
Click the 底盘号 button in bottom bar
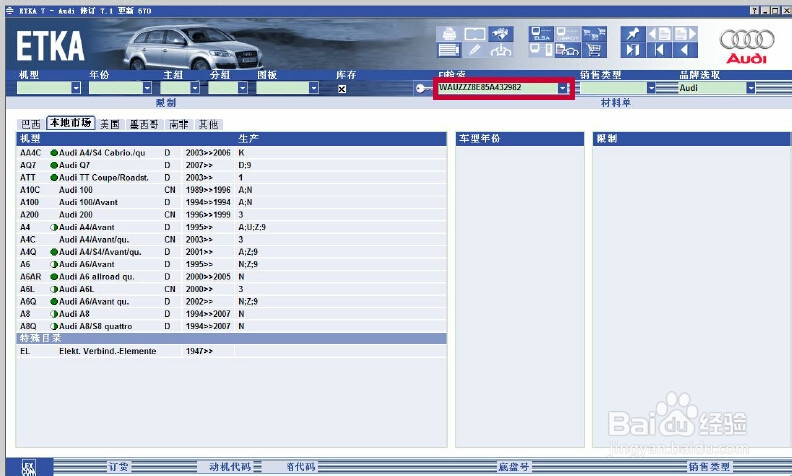(514, 466)
